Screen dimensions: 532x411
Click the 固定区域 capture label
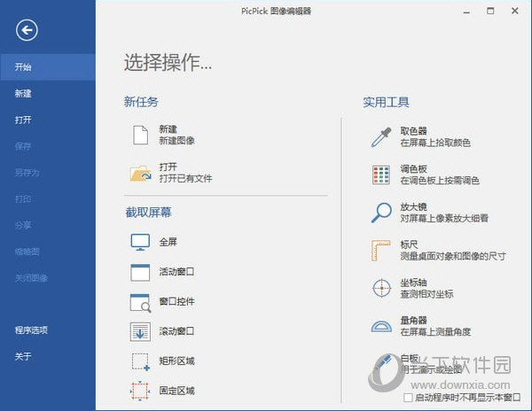click(x=176, y=391)
